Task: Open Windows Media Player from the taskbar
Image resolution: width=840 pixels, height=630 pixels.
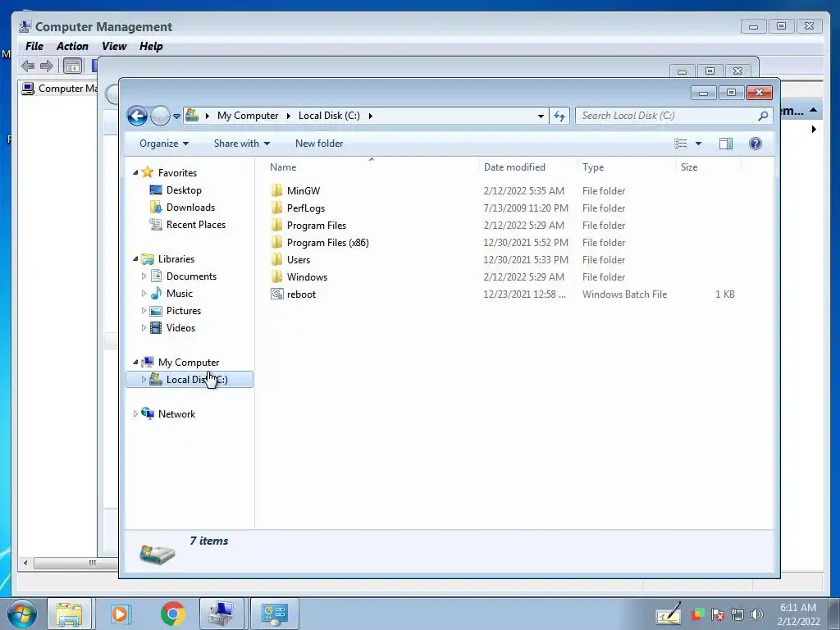Action: point(120,614)
